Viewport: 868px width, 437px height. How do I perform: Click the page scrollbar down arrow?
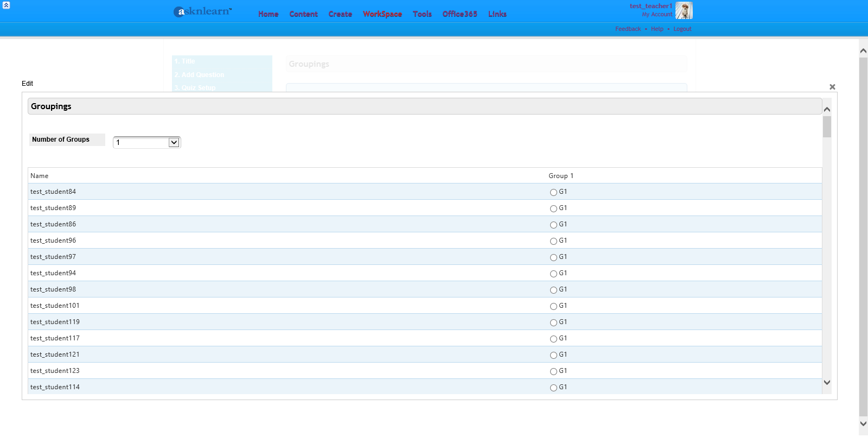863,424
